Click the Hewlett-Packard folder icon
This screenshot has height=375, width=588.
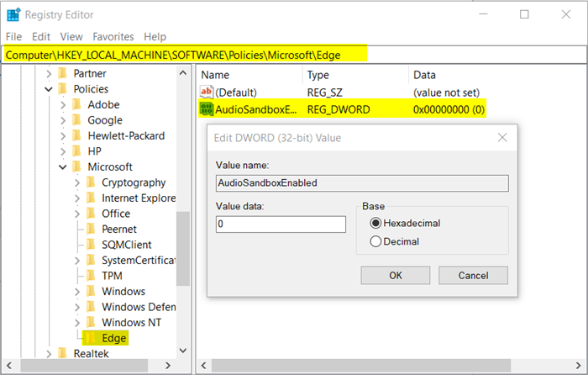(x=76, y=136)
